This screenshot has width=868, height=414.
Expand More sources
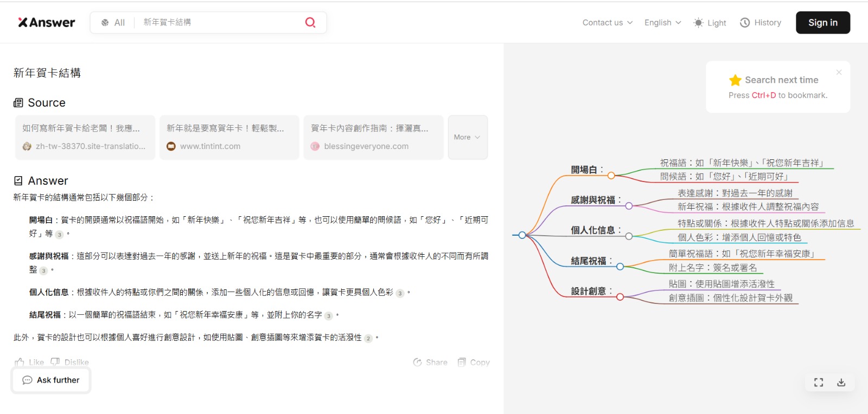pyautogui.click(x=467, y=137)
